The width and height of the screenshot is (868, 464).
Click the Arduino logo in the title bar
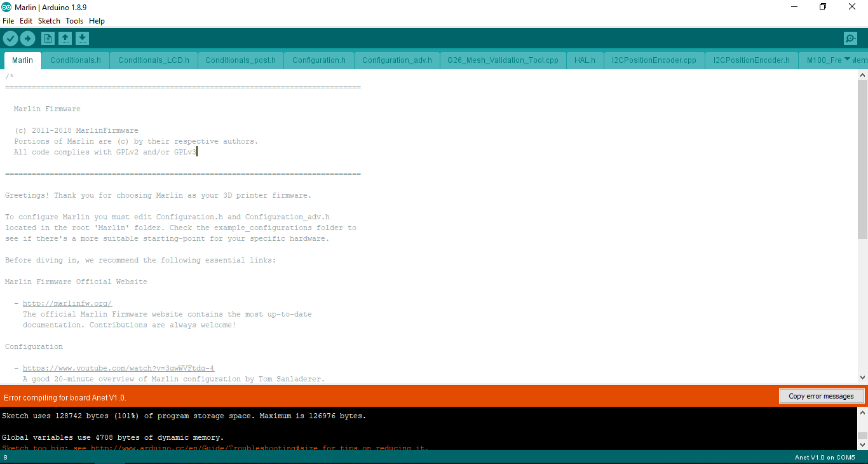(x=7, y=7)
